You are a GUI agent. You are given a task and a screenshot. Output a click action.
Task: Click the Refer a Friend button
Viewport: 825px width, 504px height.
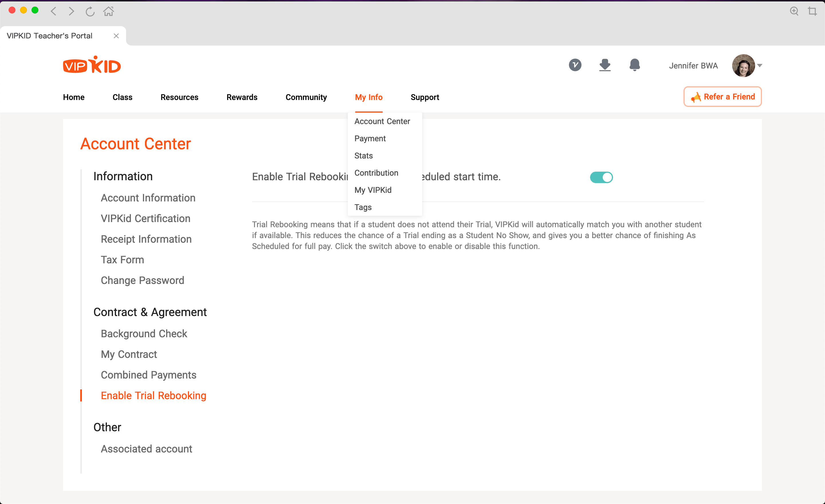click(722, 97)
